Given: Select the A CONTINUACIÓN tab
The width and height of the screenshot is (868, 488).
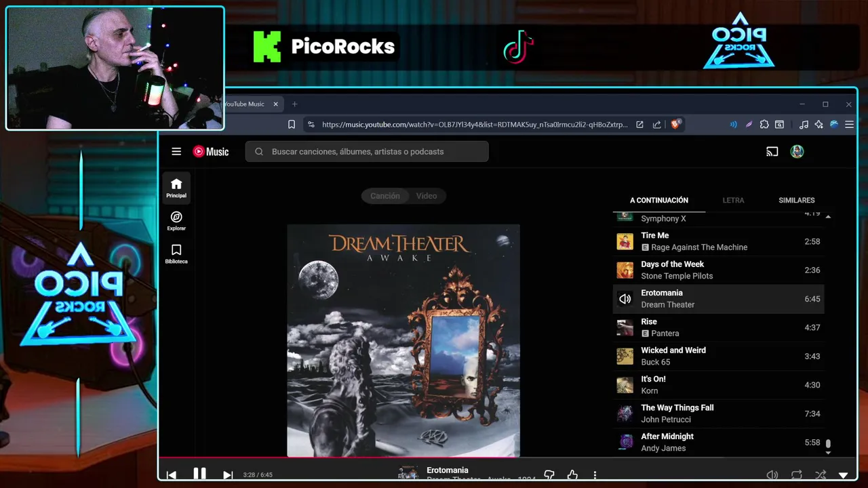Looking at the screenshot, I should (x=658, y=201).
